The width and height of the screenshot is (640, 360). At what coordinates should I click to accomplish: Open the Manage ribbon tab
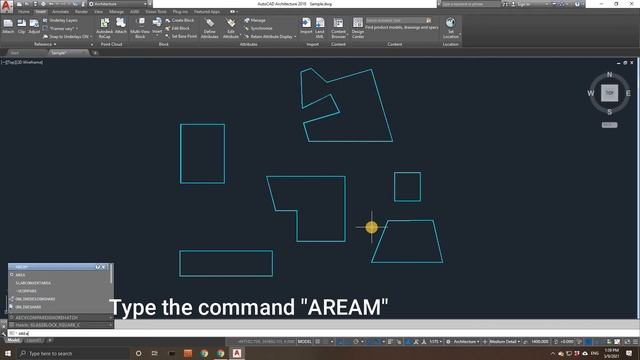116,12
